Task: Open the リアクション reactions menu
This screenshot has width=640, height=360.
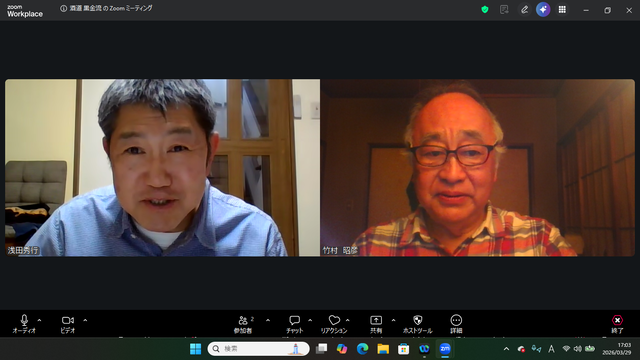Action: [x=334, y=324]
